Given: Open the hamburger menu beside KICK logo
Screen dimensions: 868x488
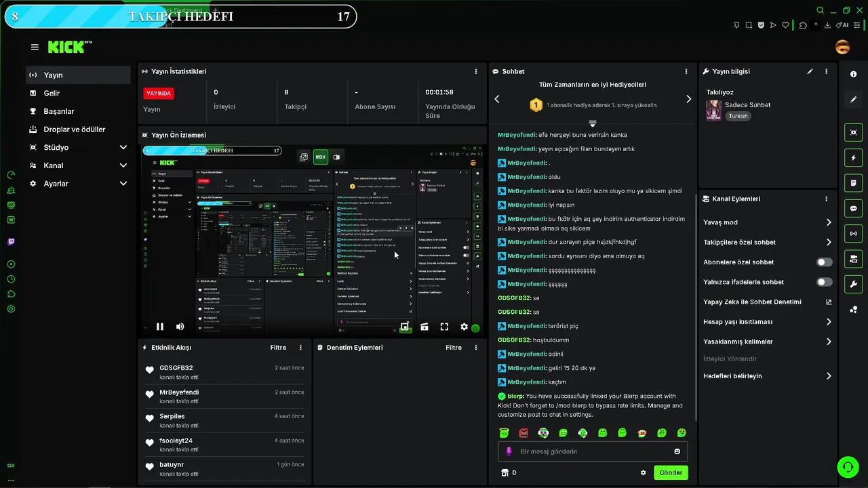Looking at the screenshot, I should [x=35, y=47].
